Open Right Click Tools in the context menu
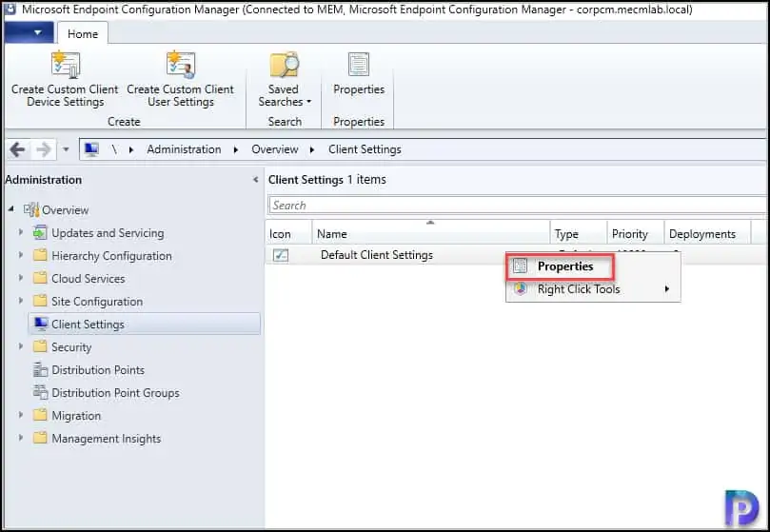770x532 pixels. point(594,289)
